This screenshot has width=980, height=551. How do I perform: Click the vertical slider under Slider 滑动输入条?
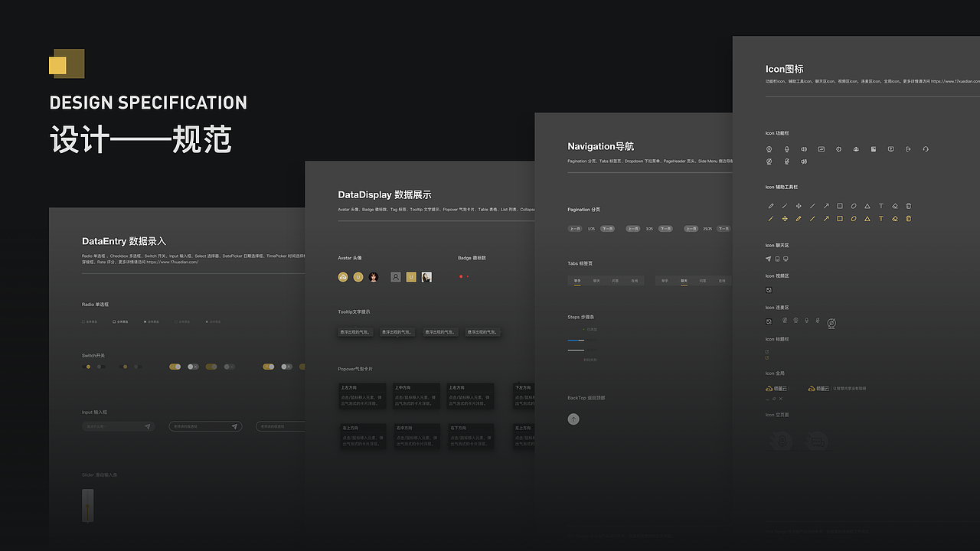(x=88, y=506)
